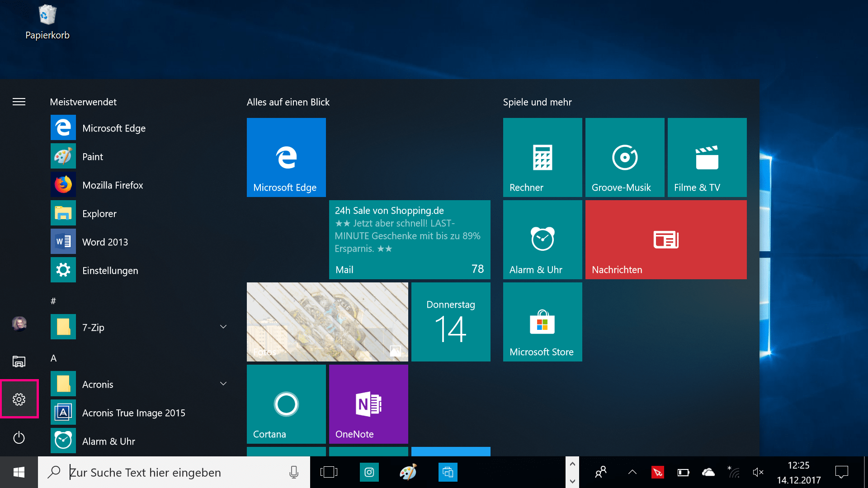
Task: Select Acronis True Image 2015 entry
Action: [133, 413]
